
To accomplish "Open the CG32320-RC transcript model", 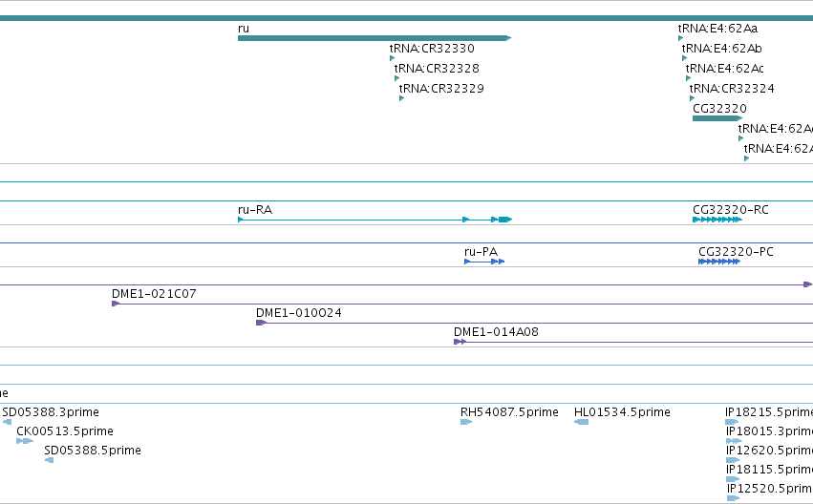I will click(717, 220).
